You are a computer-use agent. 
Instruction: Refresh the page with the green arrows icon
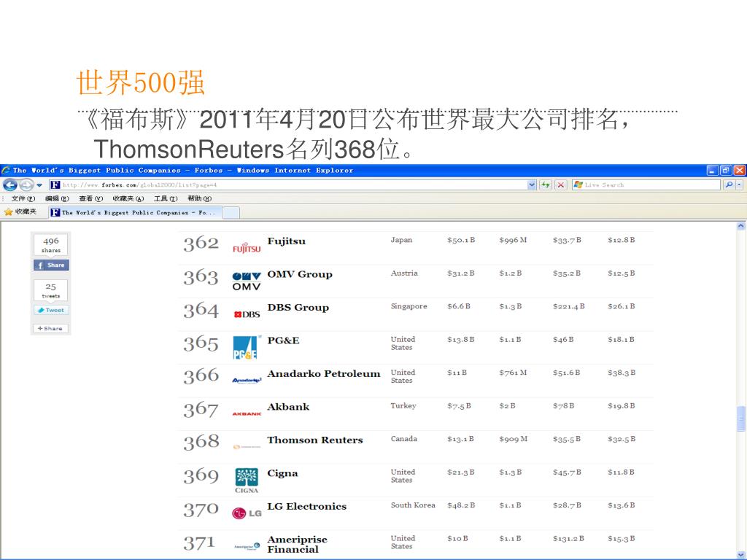[546, 184]
